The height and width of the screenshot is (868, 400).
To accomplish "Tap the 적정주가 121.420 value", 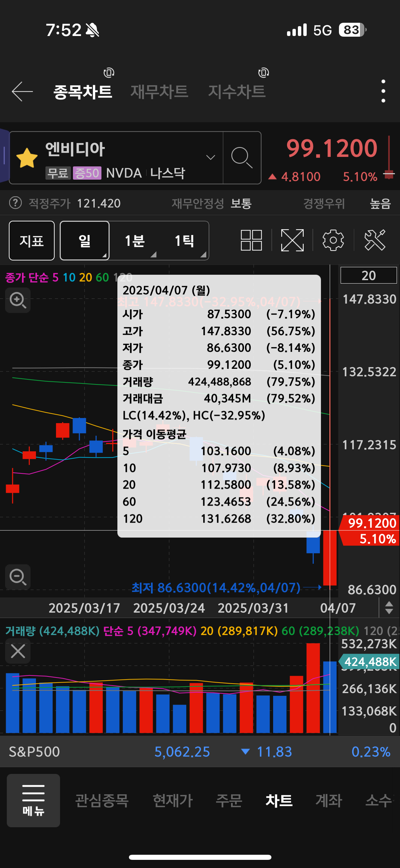I will (x=75, y=203).
